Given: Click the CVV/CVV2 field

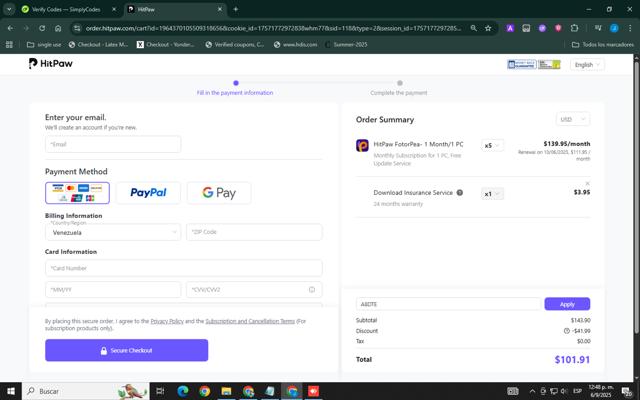Looking at the screenshot, I should (x=254, y=289).
